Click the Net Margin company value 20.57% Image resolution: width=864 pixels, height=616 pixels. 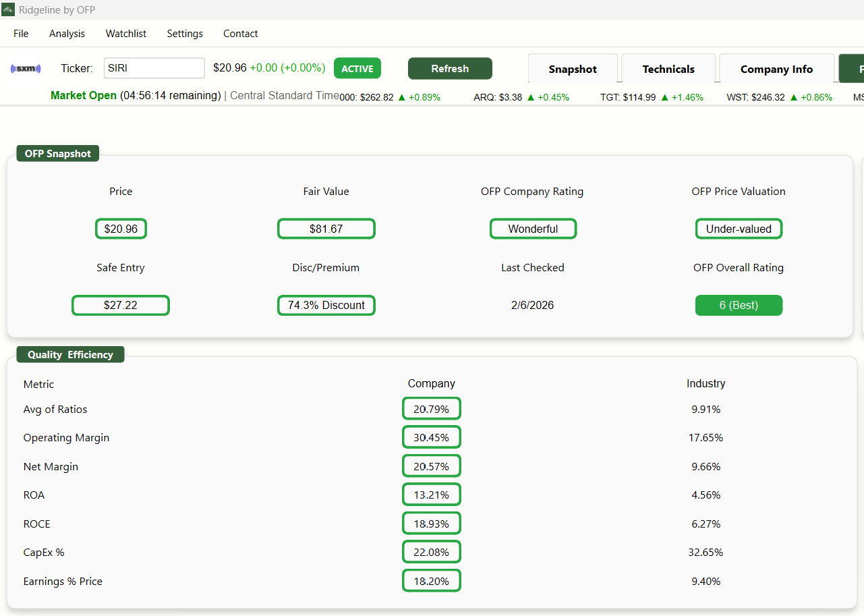(x=432, y=466)
